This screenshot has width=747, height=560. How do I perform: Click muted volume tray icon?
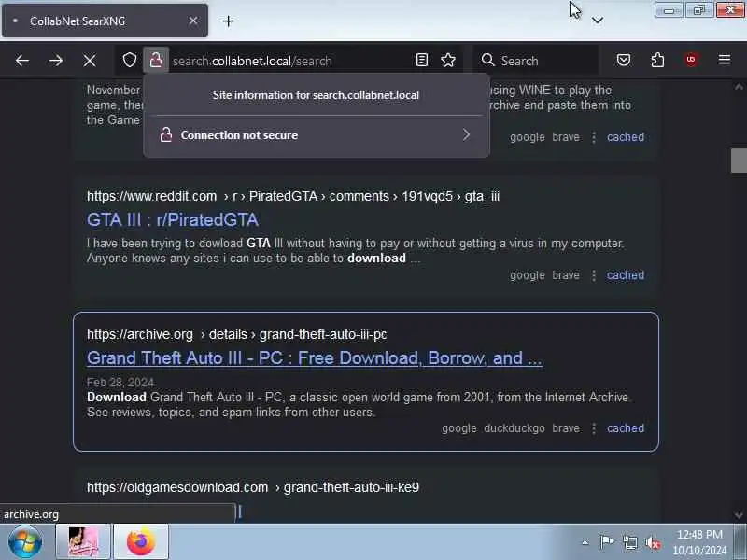point(652,542)
